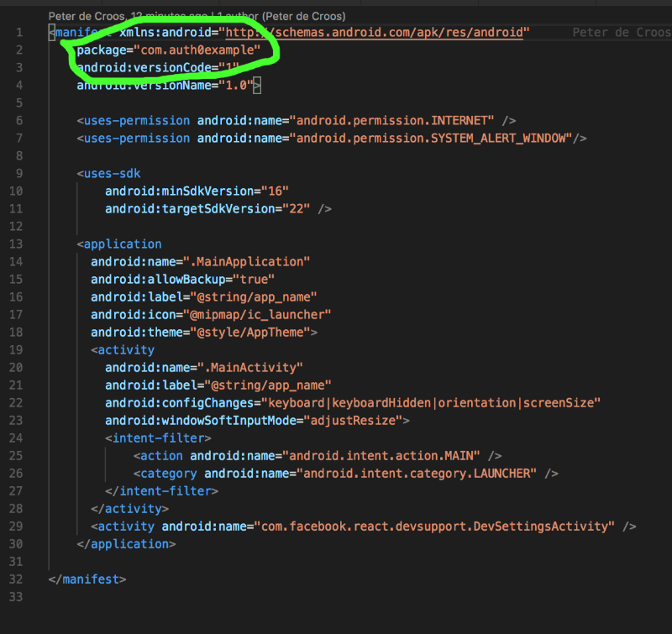Click line number 13 in the gutter
Image resolution: width=672 pixels, height=634 pixels.
pos(17,244)
